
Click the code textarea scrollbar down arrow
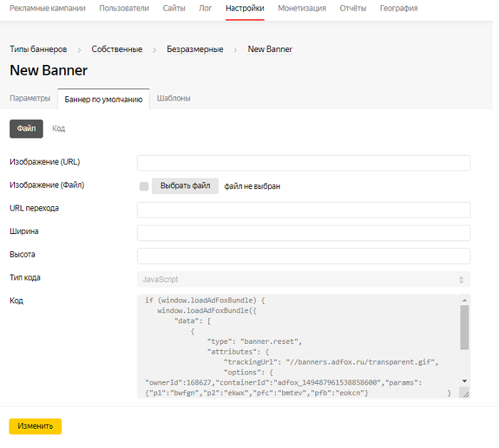(x=464, y=382)
